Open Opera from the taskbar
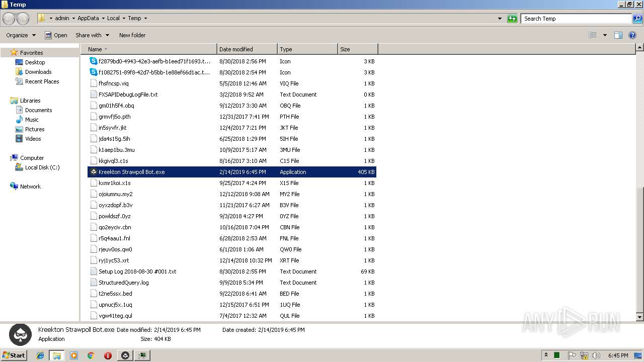644x362 pixels. [x=108, y=355]
